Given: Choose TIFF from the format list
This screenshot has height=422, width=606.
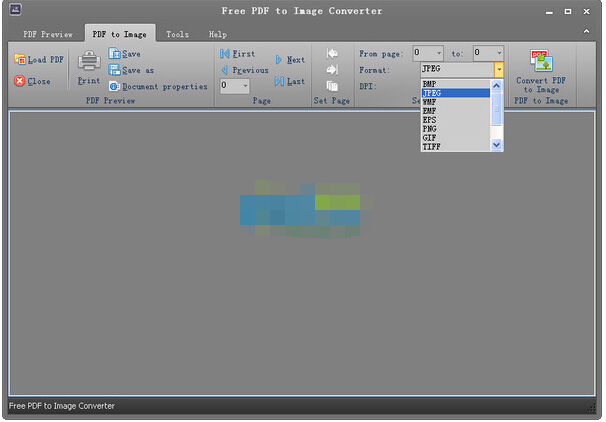Looking at the screenshot, I should point(456,146).
